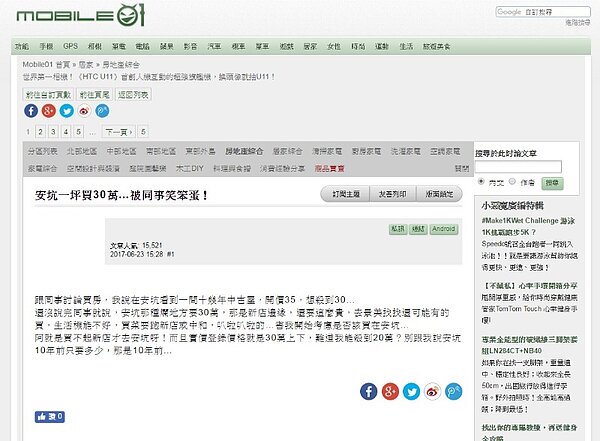Click the Mobile01 logo
Screen dimensions: 600x441
click(x=81, y=15)
